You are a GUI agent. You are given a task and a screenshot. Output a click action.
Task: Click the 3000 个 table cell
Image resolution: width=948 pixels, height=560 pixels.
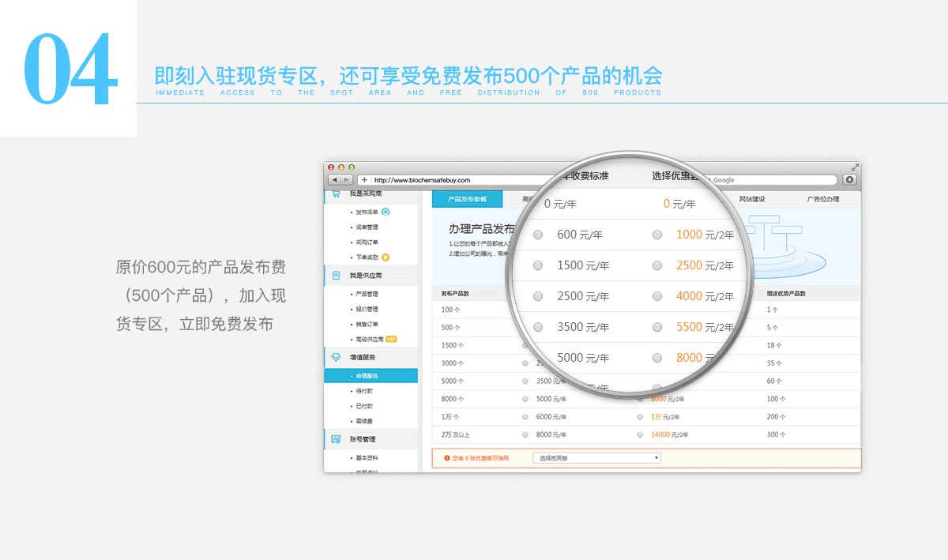pos(453,363)
